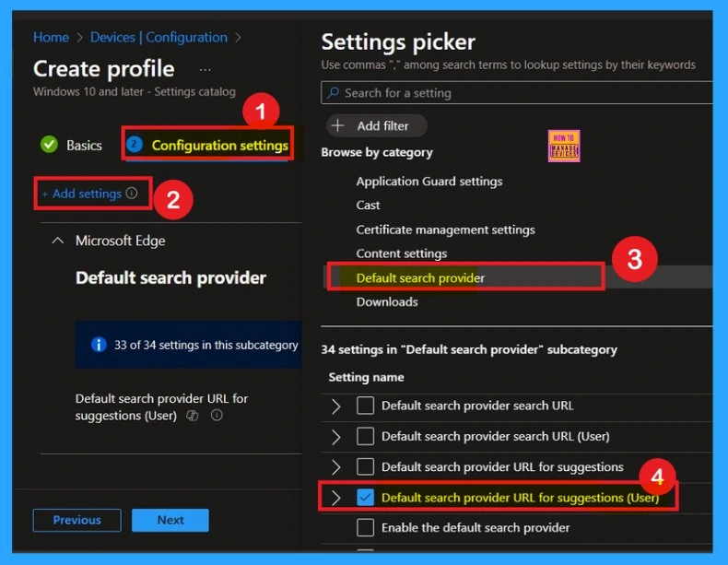This screenshot has height=565, width=728.
Task: Open the Basics tab
Action: [72, 145]
